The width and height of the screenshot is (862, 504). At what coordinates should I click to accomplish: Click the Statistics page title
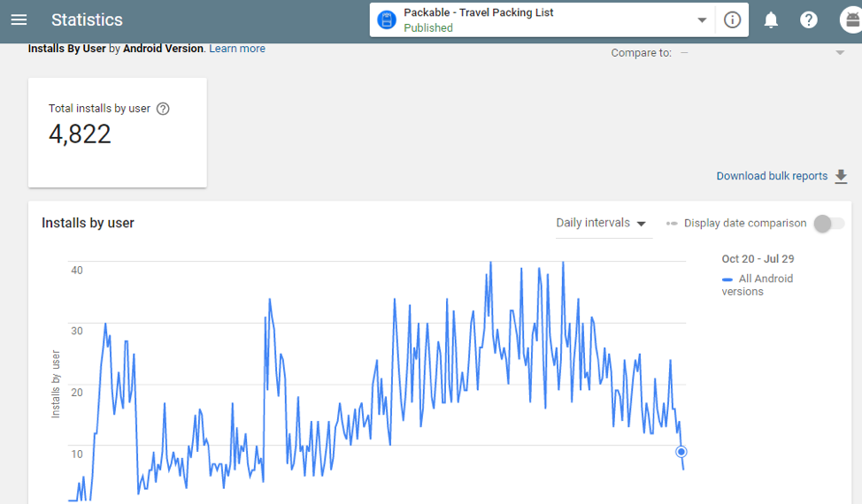pyautogui.click(x=87, y=19)
